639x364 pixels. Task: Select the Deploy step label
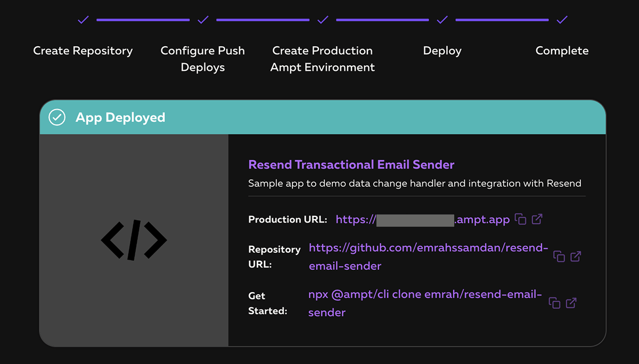[x=442, y=51]
